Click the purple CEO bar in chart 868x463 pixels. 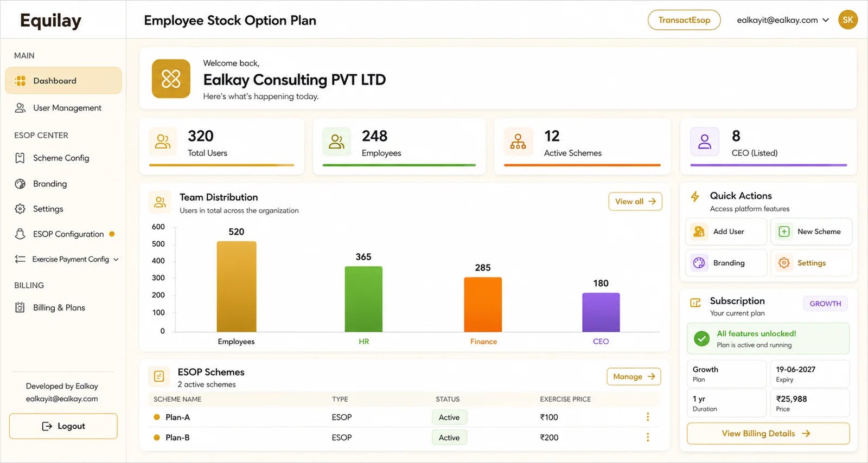601,312
